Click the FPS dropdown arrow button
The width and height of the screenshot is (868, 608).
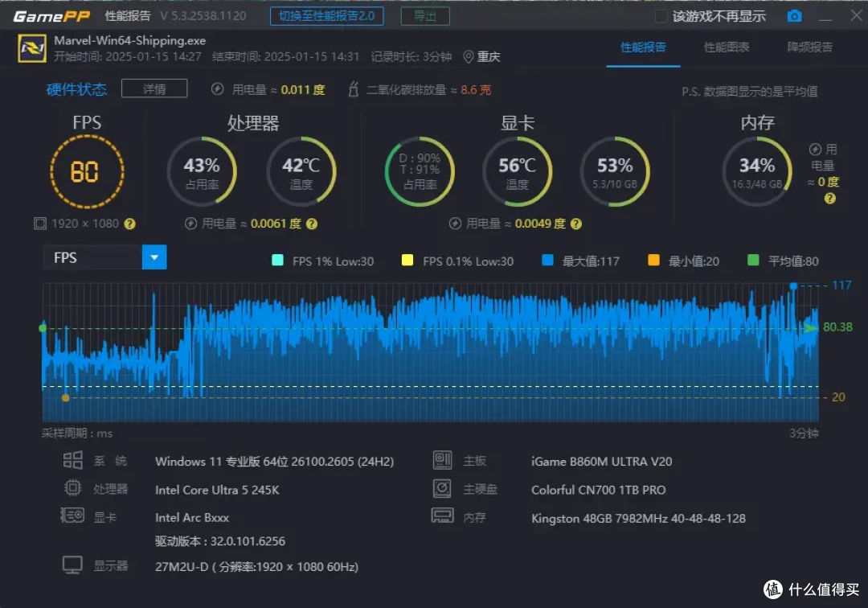click(154, 257)
